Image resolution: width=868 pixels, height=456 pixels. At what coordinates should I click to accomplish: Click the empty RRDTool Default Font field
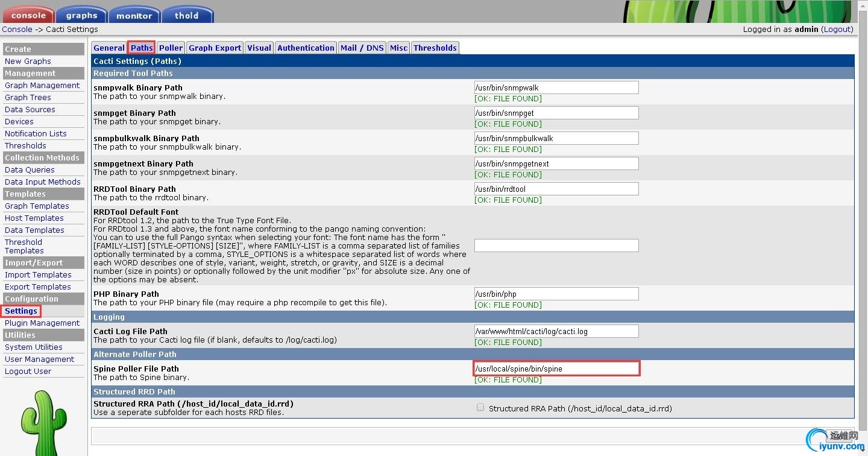(556, 245)
